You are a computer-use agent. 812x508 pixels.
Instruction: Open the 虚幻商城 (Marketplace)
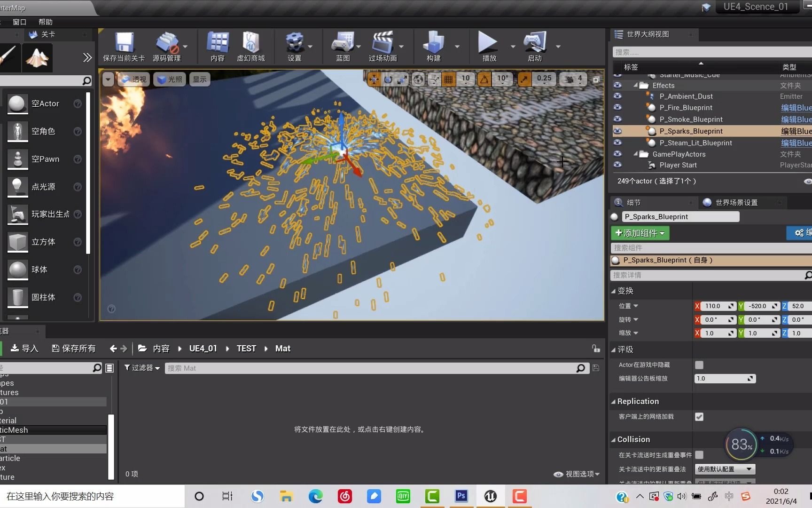(251, 46)
